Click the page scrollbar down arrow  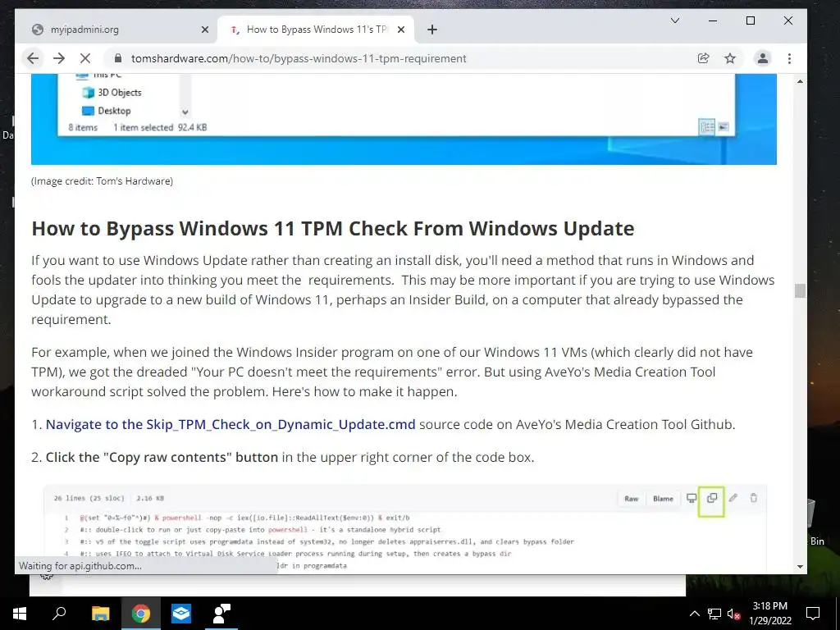tap(800, 566)
